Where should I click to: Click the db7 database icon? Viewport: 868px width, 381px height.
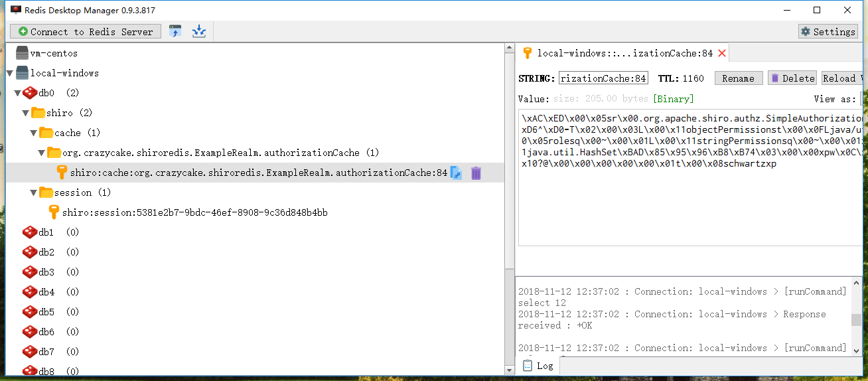30,352
